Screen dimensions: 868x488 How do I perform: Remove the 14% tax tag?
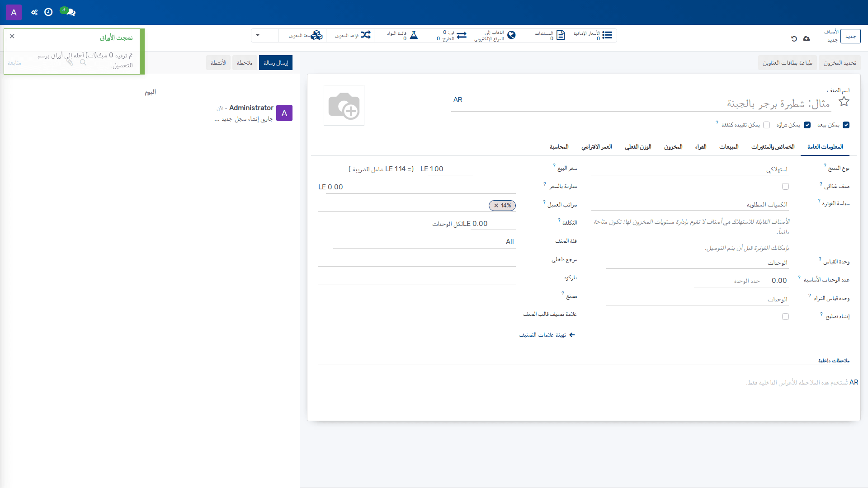coord(496,206)
